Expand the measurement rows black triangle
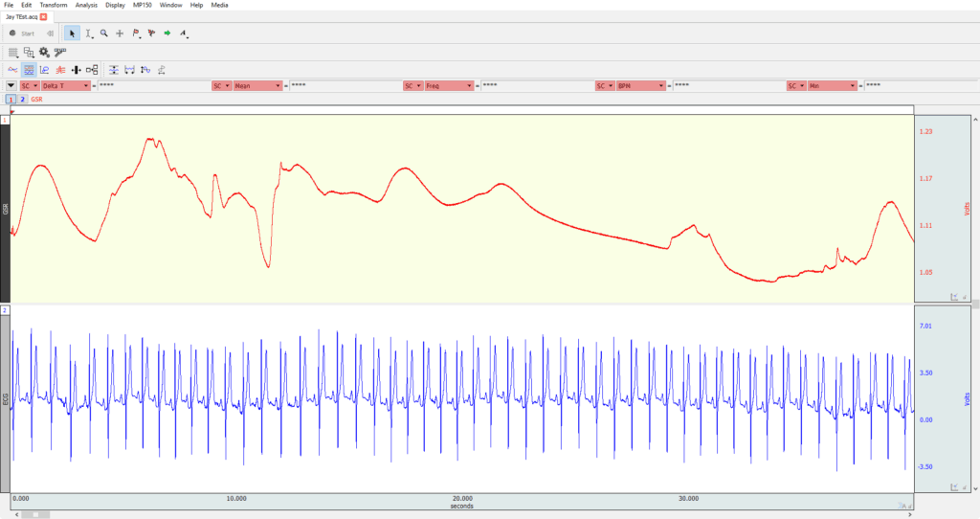This screenshot has width=980, height=519. click(x=11, y=85)
